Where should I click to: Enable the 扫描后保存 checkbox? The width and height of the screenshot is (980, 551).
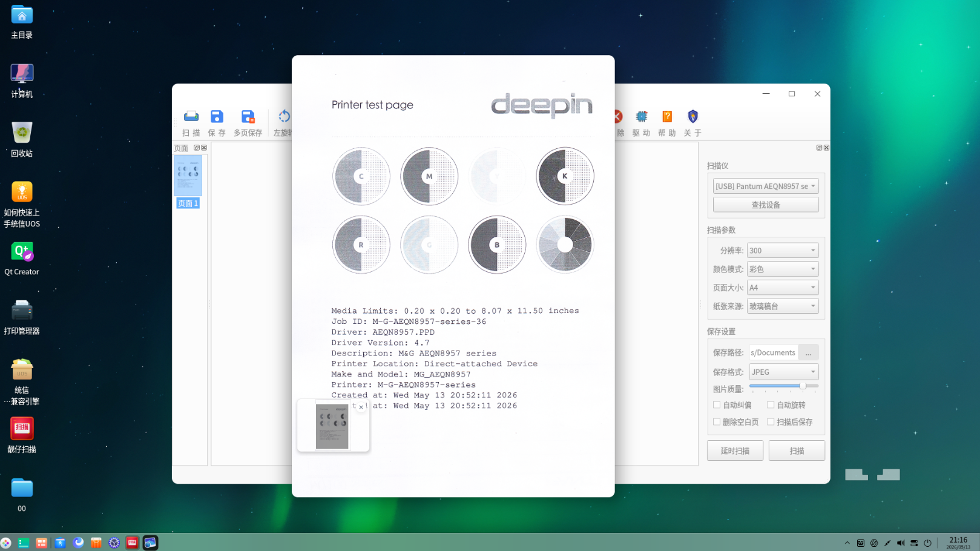point(771,422)
